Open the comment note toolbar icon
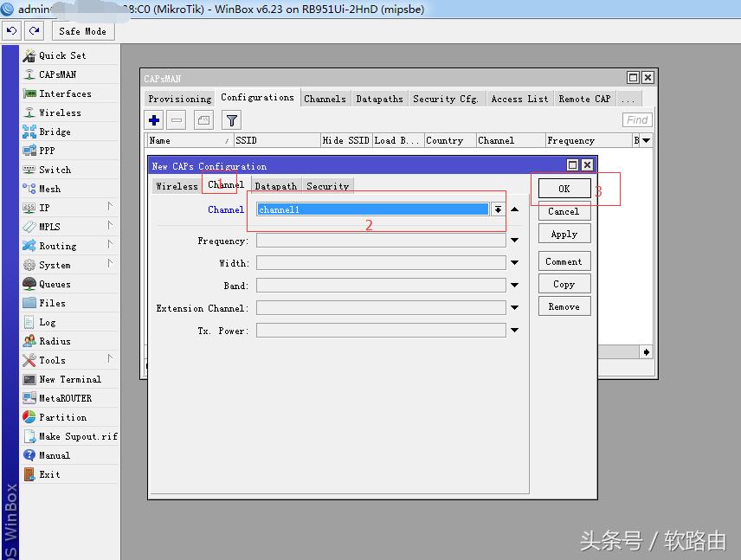This screenshot has height=560, width=741. pyautogui.click(x=203, y=120)
